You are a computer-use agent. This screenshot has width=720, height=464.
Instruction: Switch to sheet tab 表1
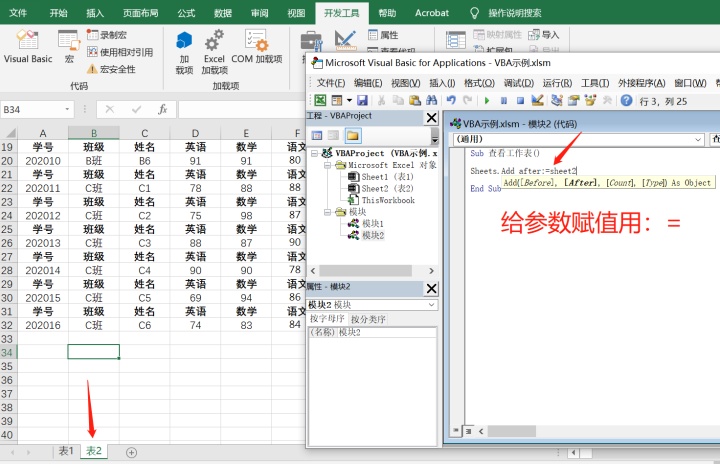[x=66, y=451]
